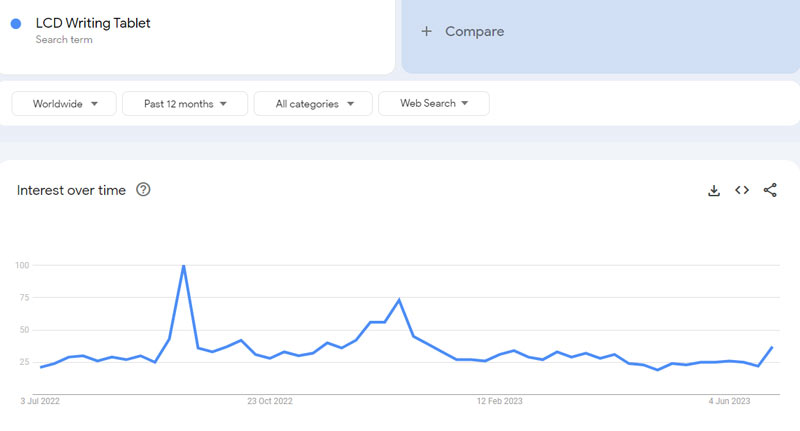This screenshot has height=431, width=800.
Task: Open the All categories dropdown
Action: (313, 103)
